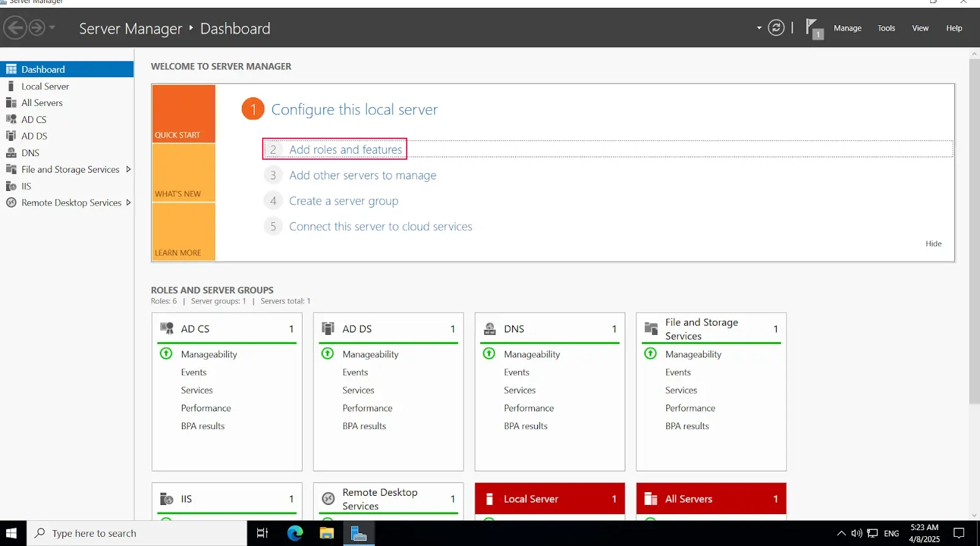Open Events in AD CS tile

click(194, 372)
